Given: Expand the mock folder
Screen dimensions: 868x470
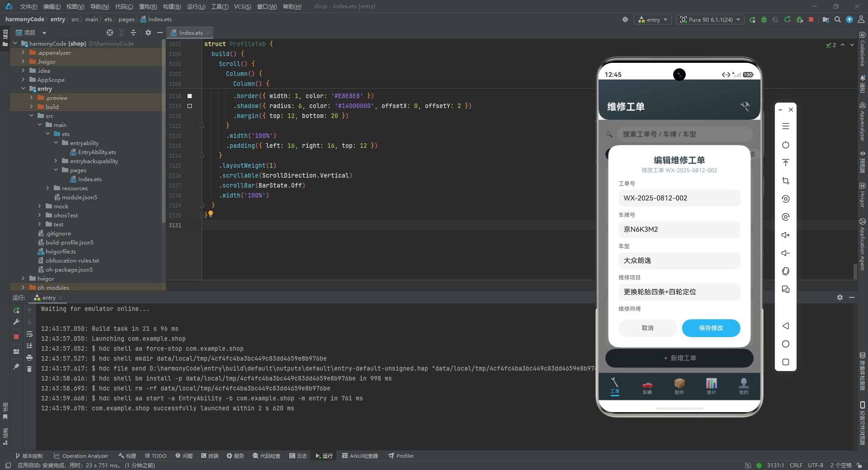Looking at the screenshot, I should point(39,206).
